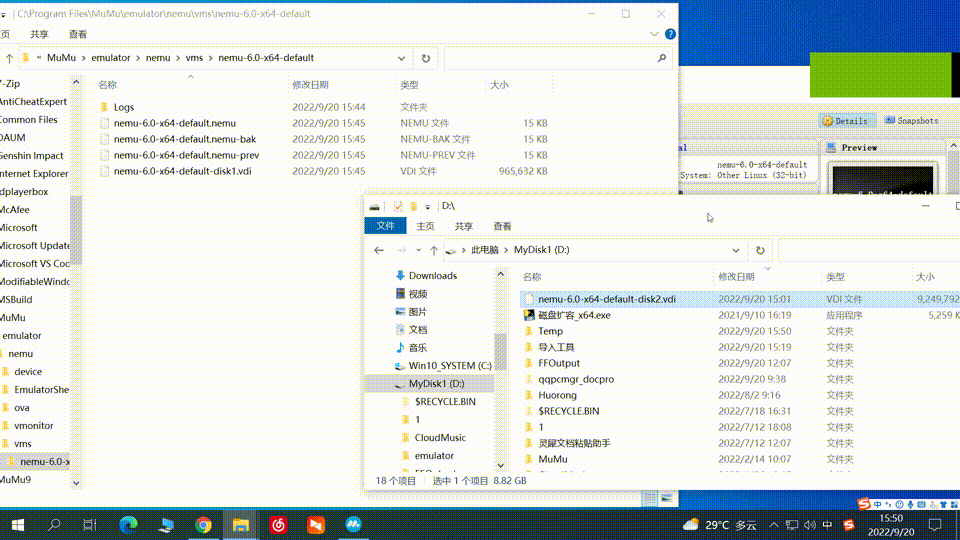Screen dimensions: 960x540
Task: Select vmonitor in left navigation tree
Action: pos(33,426)
